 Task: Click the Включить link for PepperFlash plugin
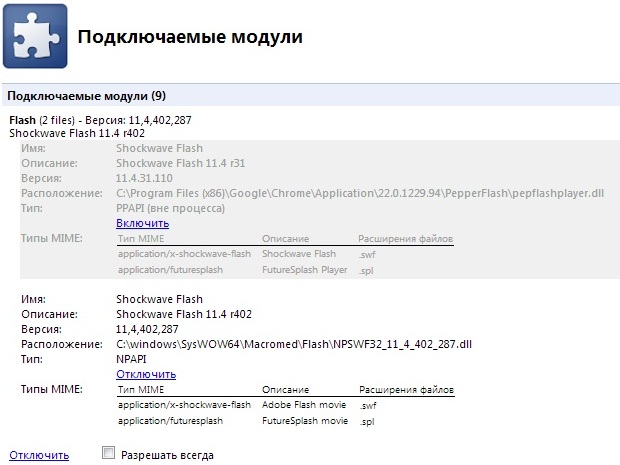click(x=143, y=223)
